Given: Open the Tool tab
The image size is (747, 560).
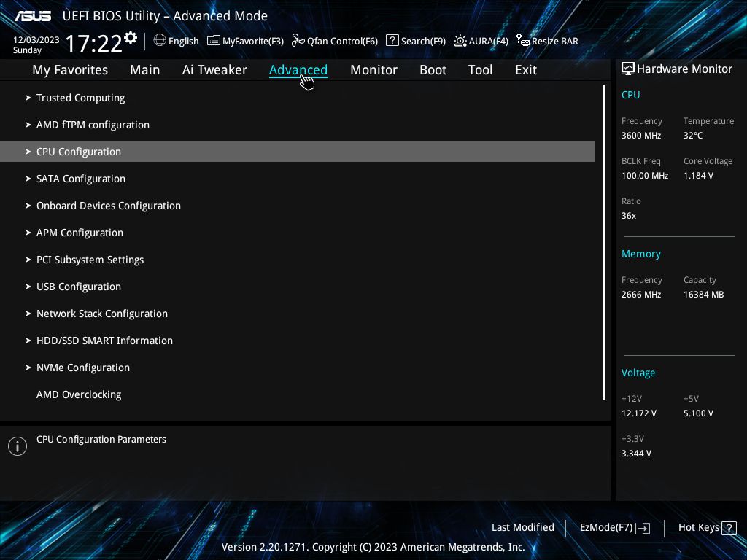Looking at the screenshot, I should (x=480, y=70).
